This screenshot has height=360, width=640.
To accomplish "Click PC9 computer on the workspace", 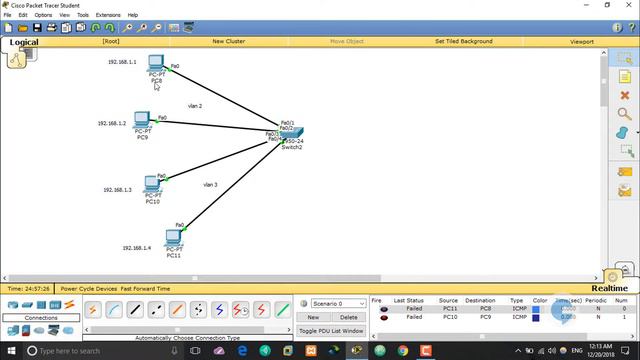I will (x=142, y=120).
